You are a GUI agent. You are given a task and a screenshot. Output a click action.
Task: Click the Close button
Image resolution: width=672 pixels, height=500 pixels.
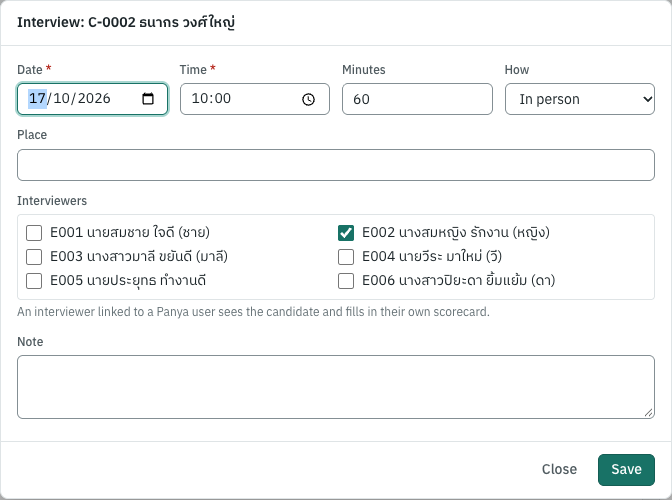click(559, 470)
